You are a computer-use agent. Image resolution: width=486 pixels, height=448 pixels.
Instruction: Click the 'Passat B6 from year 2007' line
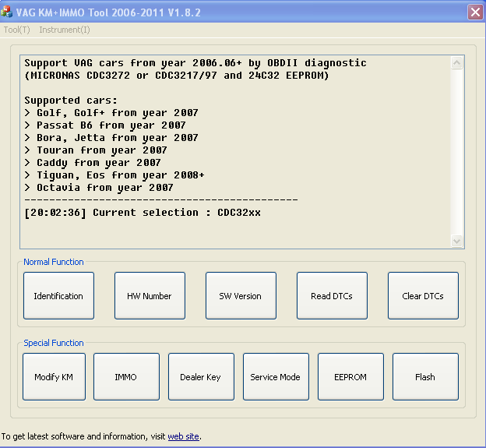(x=105, y=125)
